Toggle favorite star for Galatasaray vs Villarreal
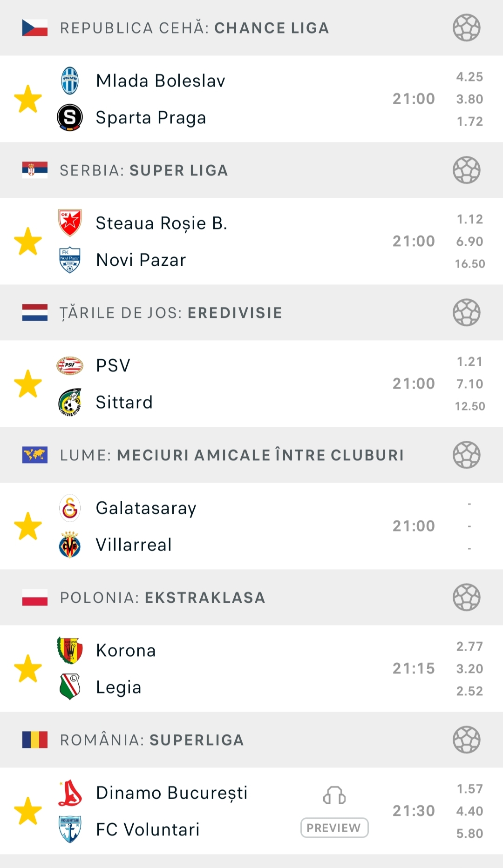503x868 pixels. 28,526
